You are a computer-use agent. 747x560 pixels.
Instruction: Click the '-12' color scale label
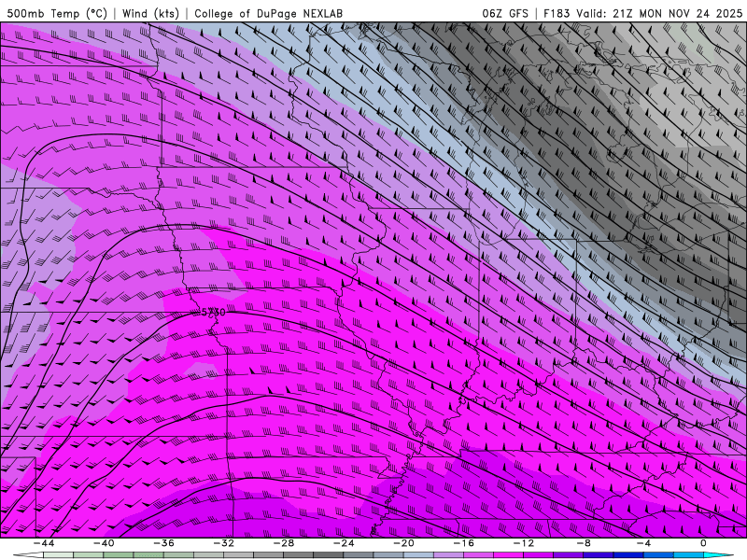524,543
